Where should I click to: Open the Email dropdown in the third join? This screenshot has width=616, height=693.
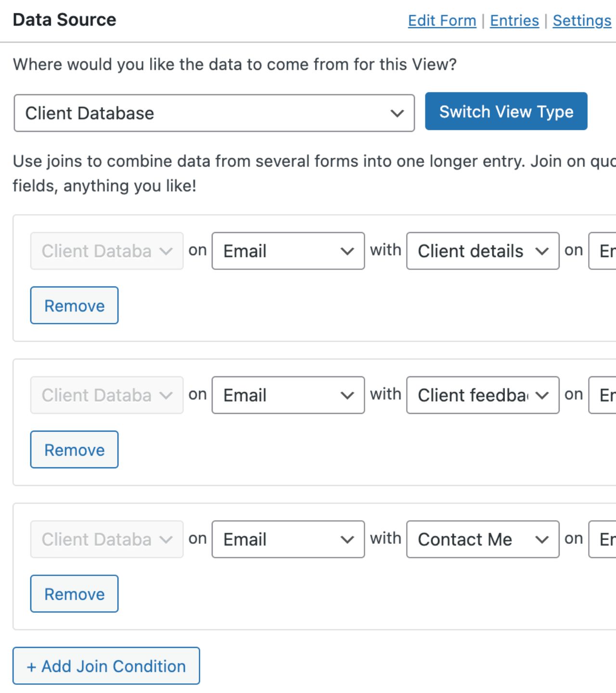click(x=287, y=539)
